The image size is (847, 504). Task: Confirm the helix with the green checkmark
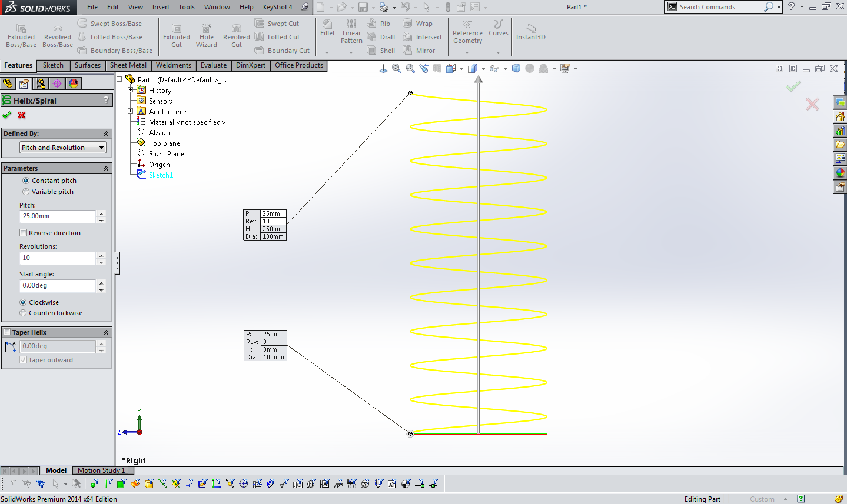tap(6, 115)
